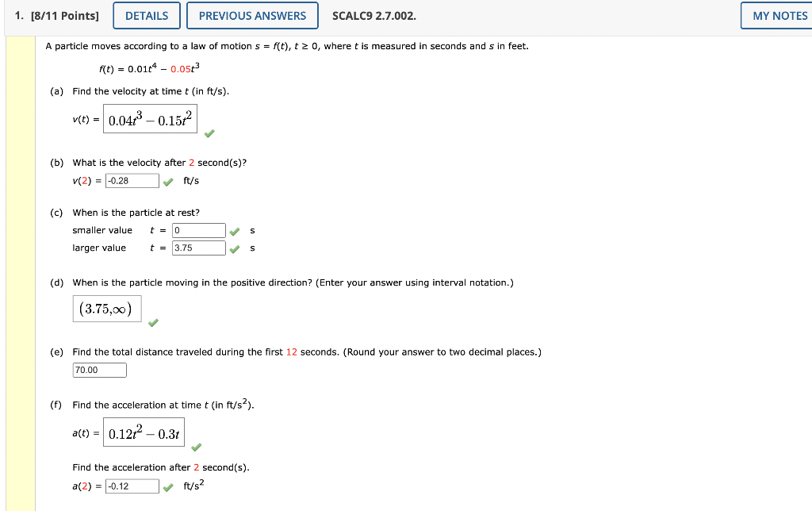Viewport: 812px width, 511px height.
Task: Click the checkmark beside the a(t) answer box
Action: pyautogui.click(x=196, y=448)
